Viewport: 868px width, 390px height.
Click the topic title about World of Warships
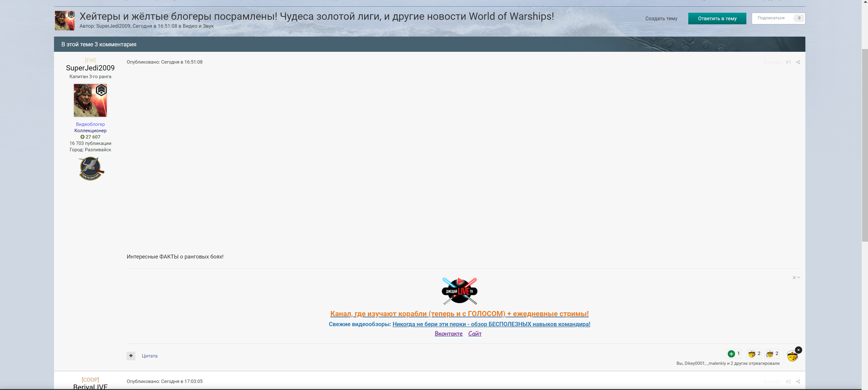click(316, 16)
